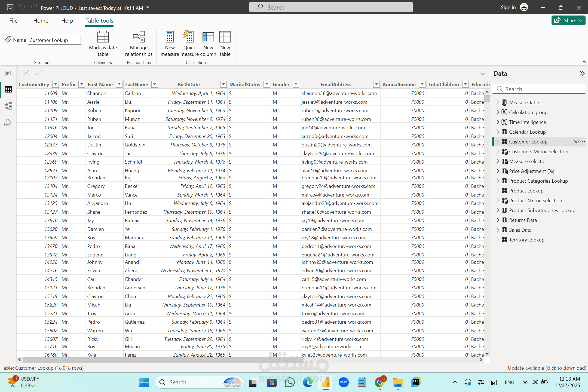Click Update available download link
Image resolution: width=588 pixels, height=392 pixels.
[x=547, y=368]
